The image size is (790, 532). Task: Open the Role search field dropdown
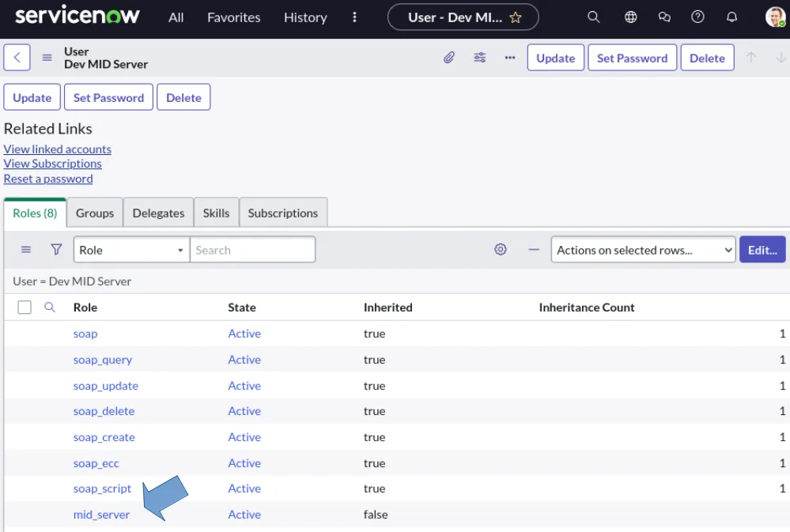coord(131,250)
